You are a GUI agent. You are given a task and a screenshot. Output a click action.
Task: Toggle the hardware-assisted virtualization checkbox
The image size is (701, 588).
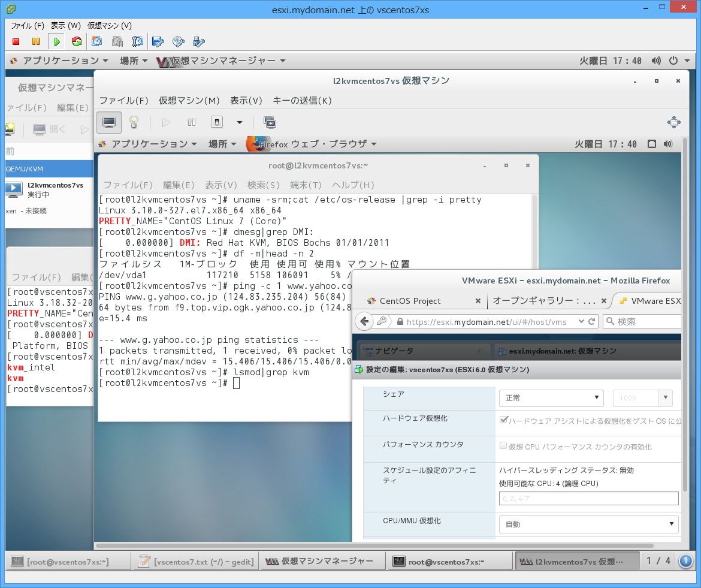tap(503, 420)
